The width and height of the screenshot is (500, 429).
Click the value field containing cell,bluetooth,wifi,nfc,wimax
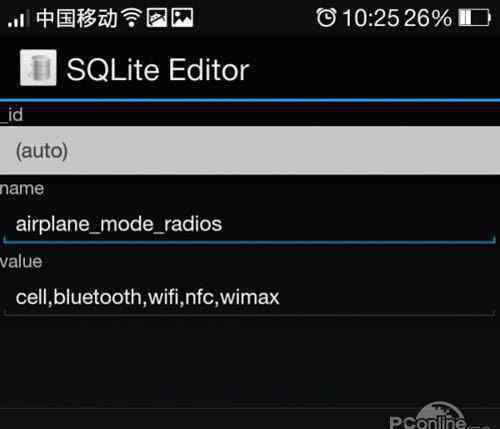click(249, 297)
